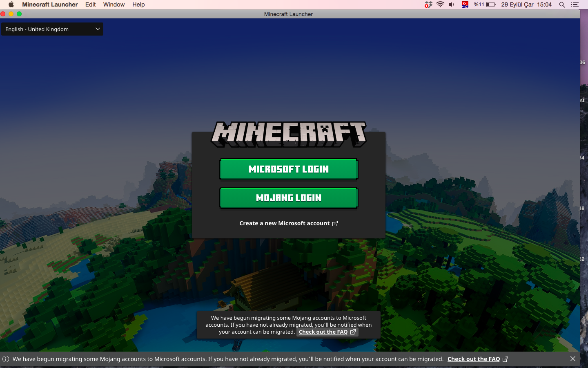588x368 pixels.
Task: Open the Window menu
Action: [114, 4]
